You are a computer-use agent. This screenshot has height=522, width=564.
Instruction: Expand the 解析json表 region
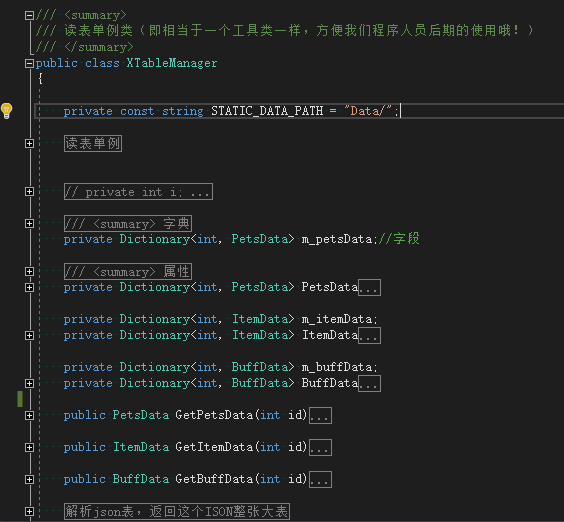[x=29, y=511]
